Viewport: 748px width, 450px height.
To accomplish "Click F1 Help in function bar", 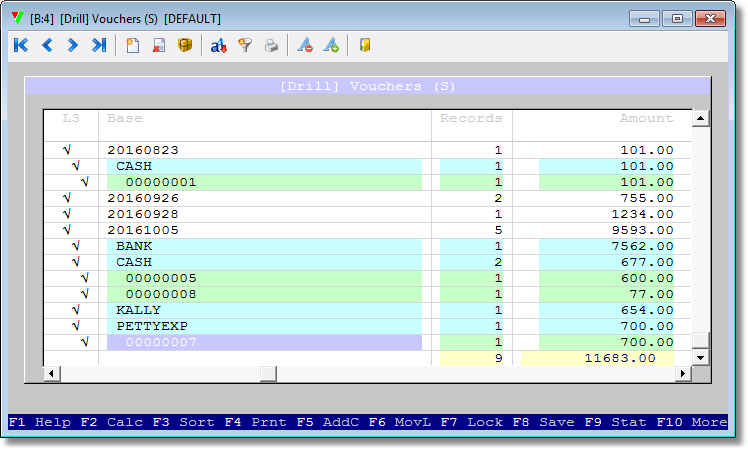I will (x=40, y=422).
